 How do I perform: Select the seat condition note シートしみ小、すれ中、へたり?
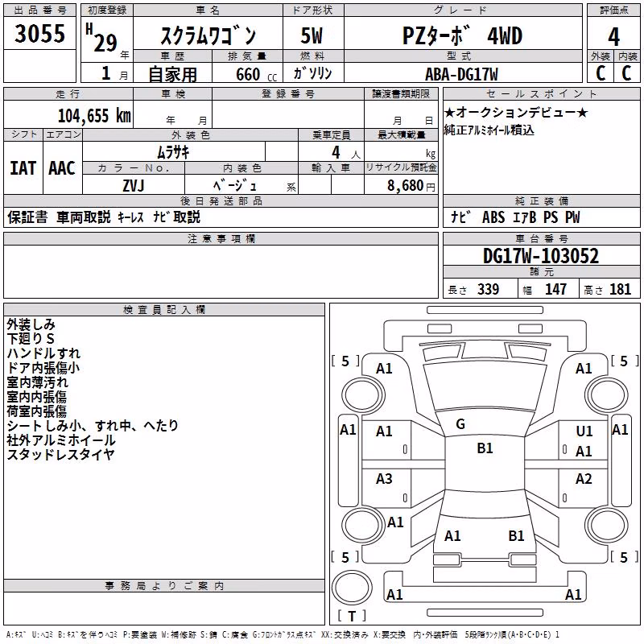93,426
